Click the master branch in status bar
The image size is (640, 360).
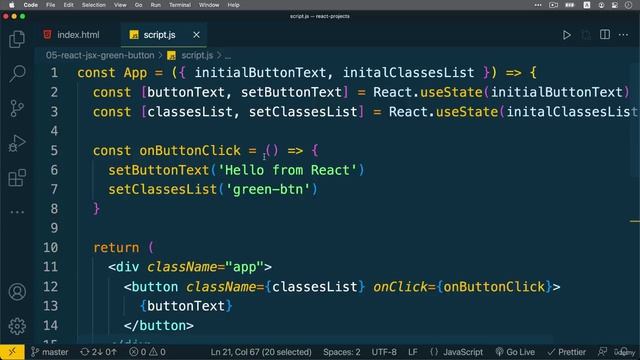(x=50, y=352)
